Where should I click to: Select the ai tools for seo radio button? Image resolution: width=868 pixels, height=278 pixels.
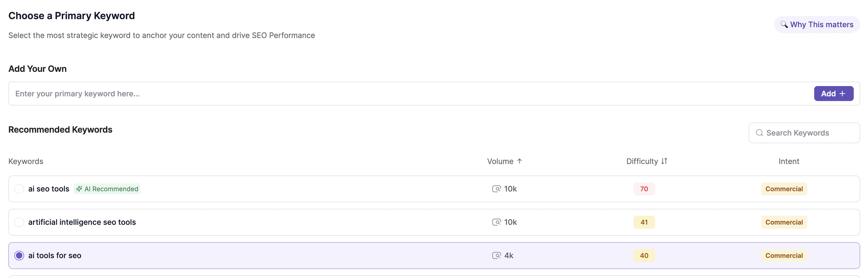coord(19,255)
